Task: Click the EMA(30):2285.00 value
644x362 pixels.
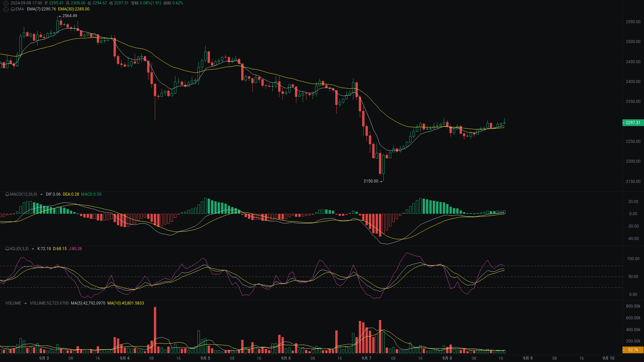Action: point(74,9)
